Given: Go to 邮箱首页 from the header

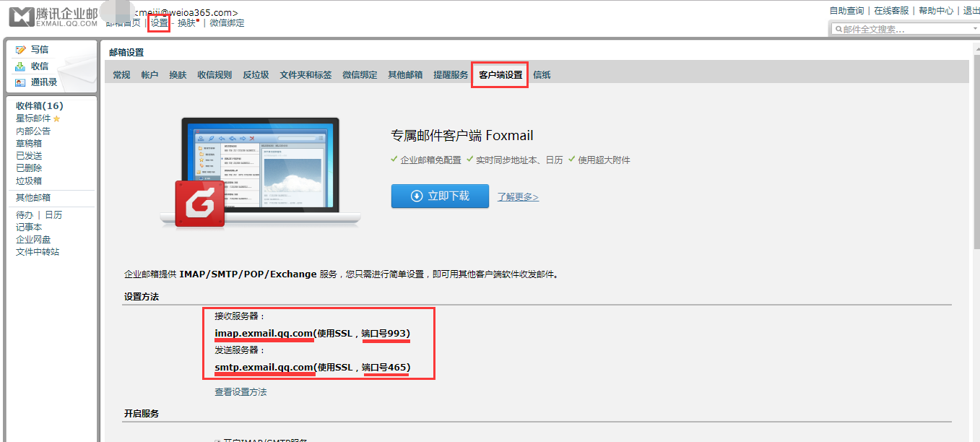Looking at the screenshot, I should (123, 23).
